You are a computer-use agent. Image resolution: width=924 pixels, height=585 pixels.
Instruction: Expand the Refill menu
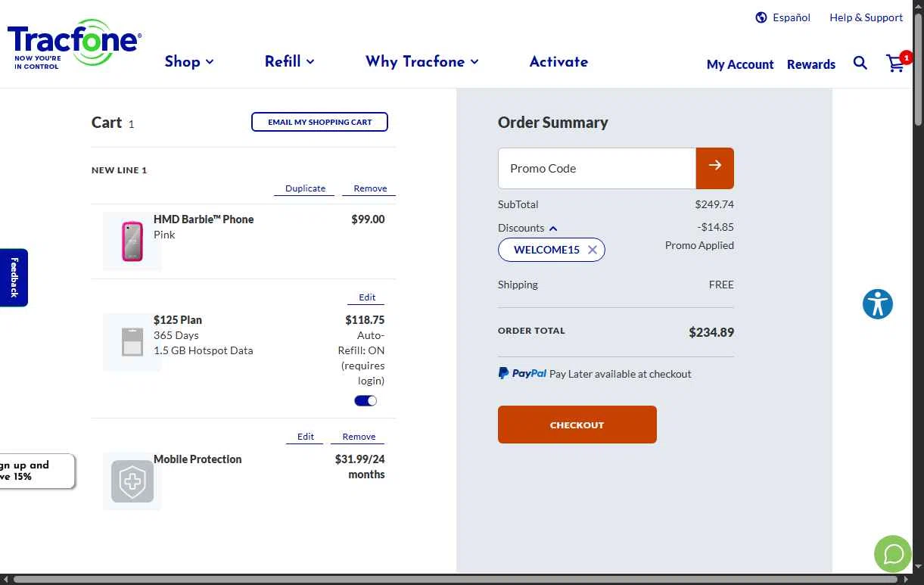289,62
